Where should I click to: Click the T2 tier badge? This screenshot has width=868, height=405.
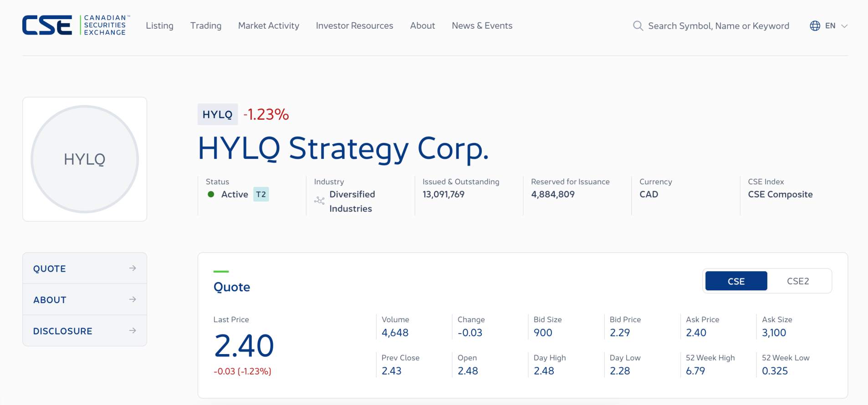261,194
